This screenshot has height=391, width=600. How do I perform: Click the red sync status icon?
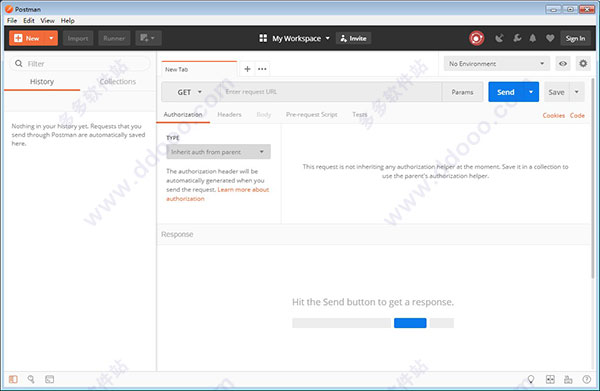click(476, 38)
